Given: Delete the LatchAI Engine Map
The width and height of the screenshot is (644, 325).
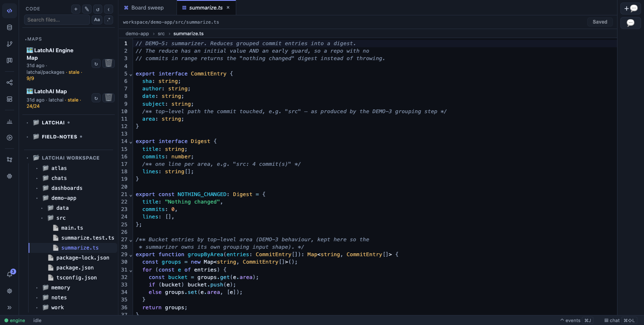Looking at the screenshot, I should pyautogui.click(x=108, y=63).
